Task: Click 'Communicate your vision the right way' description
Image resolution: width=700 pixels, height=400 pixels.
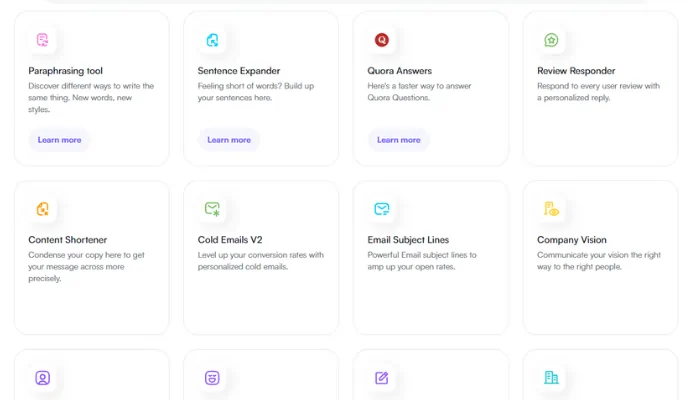Action: click(599, 261)
